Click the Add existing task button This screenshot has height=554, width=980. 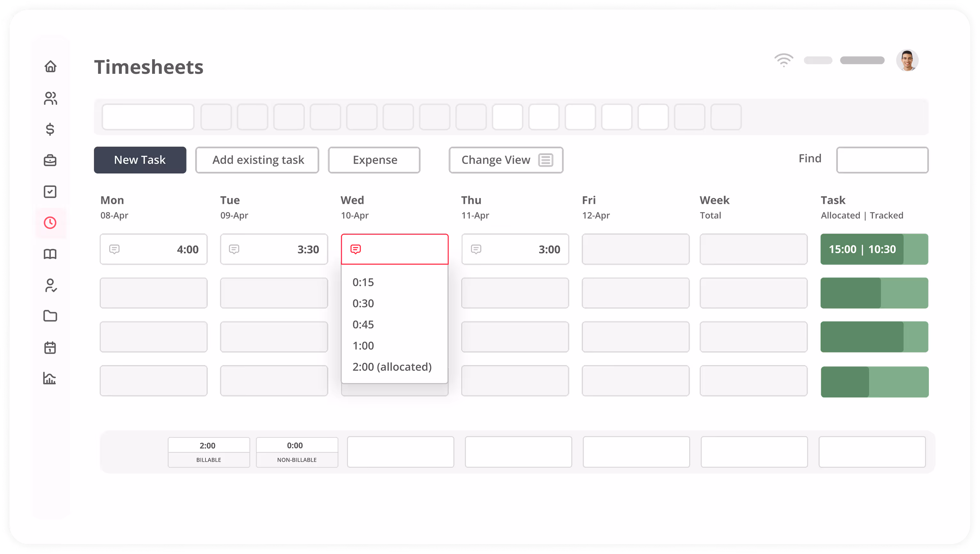[x=257, y=160]
